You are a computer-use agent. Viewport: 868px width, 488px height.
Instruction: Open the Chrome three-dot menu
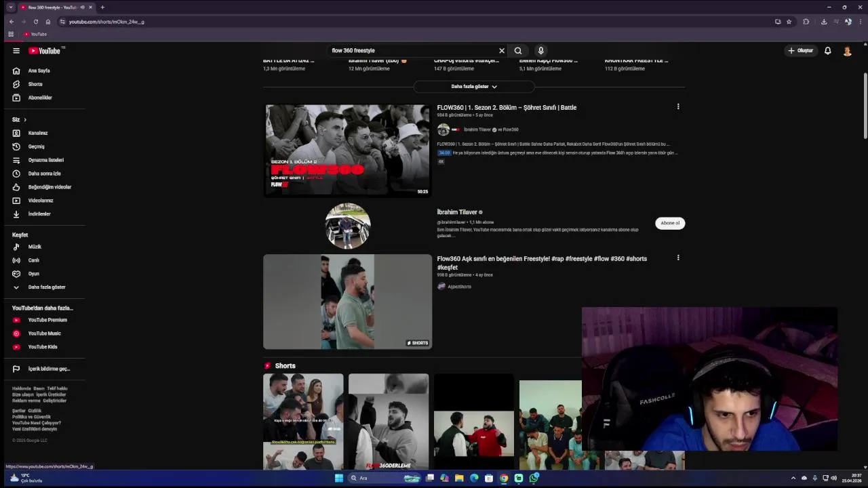tap(860, 22)
